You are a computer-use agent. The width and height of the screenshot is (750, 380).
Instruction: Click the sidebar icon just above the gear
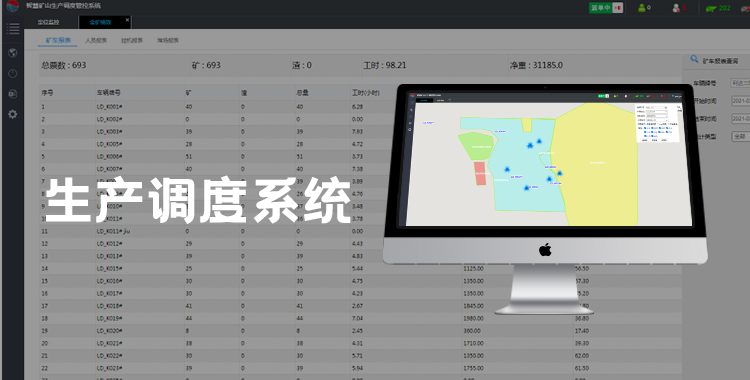[13, 94]
